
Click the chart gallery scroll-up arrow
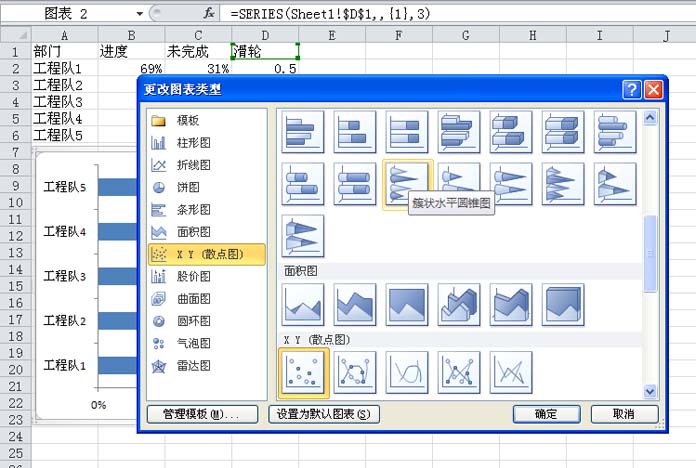coord(650,118)
